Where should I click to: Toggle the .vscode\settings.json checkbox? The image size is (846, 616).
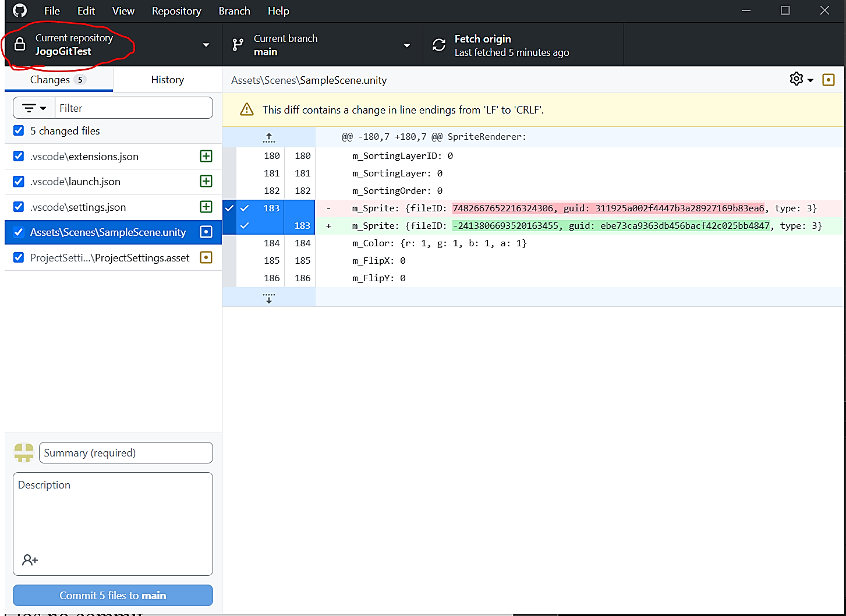pos(19,207)
